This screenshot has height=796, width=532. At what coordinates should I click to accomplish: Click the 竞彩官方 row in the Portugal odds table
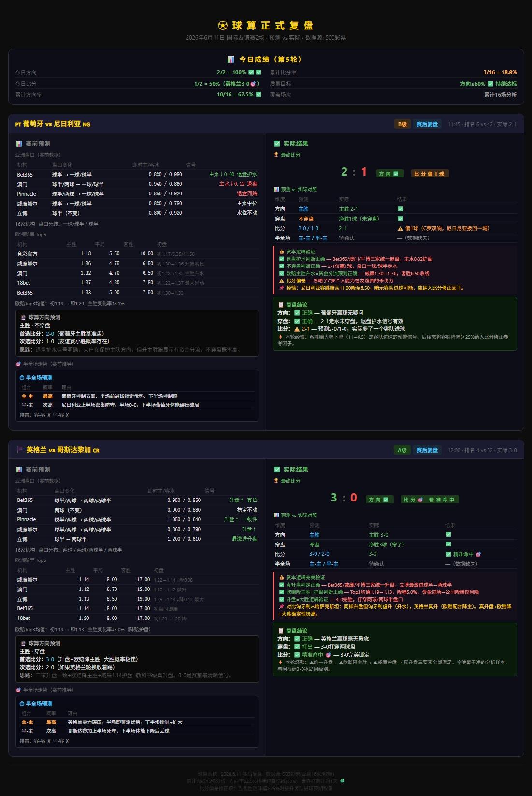coord(137,254)
